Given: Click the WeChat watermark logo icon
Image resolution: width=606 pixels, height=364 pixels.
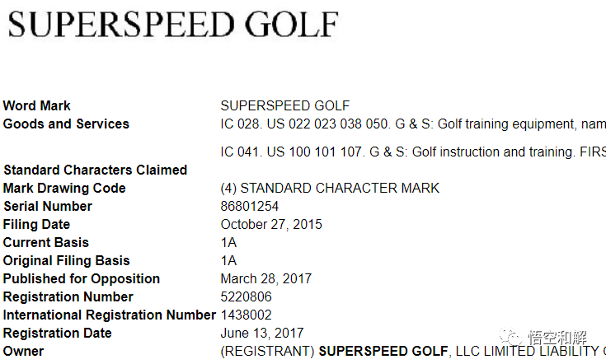Looking at the screenshot, I should tap(510, 337).
